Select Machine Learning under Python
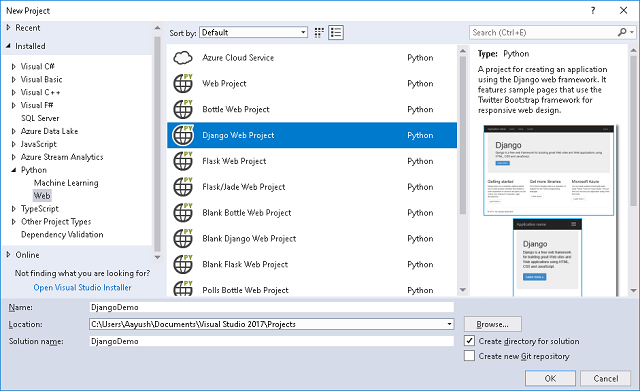 click(66, 183)
